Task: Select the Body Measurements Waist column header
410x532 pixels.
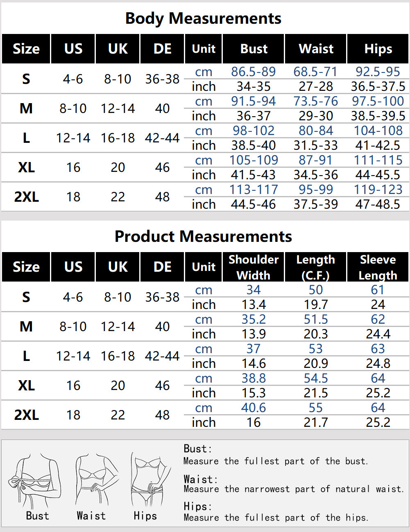Action: (x=316, y=49)
